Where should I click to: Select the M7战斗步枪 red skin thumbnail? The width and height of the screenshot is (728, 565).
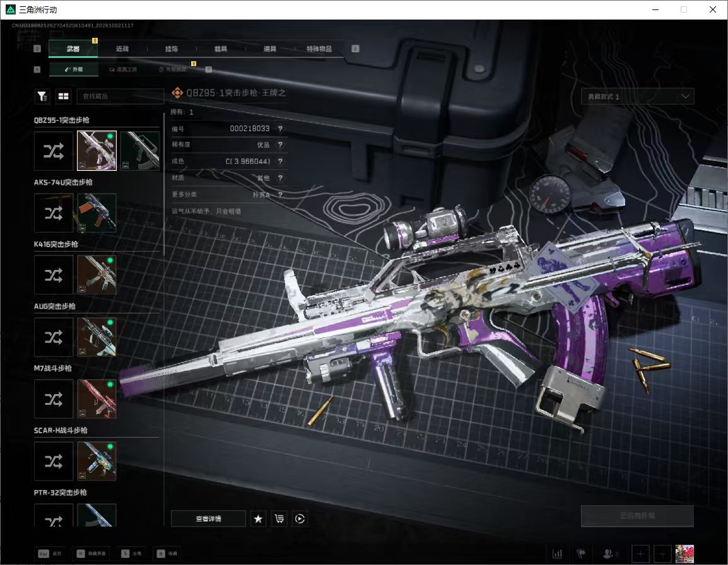click(x=97, y=399)
